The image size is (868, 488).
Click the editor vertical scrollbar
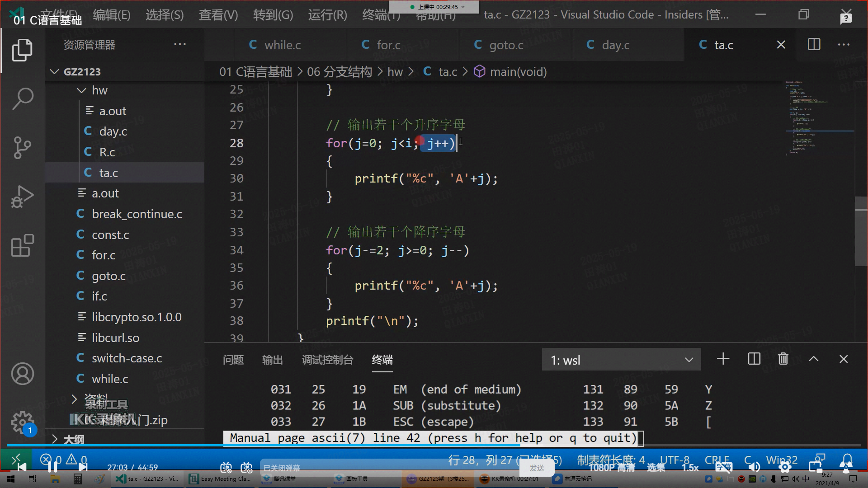(860, 231)
